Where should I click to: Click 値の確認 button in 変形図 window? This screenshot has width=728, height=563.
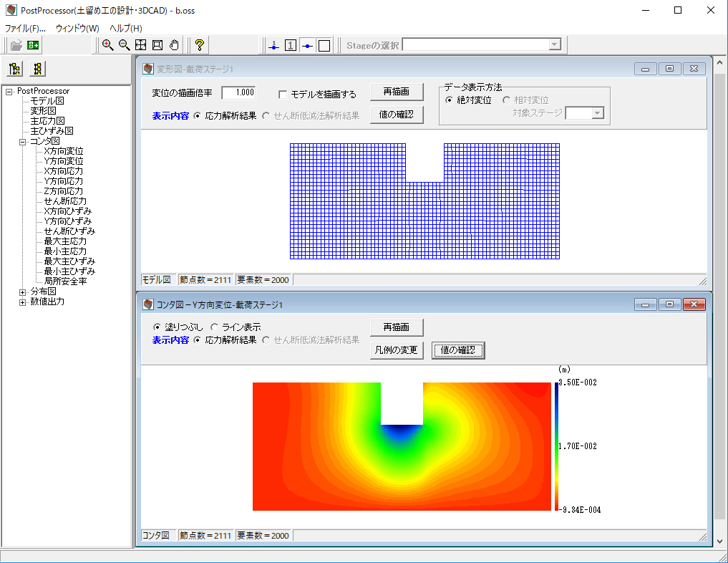click(x=397, y=115)
